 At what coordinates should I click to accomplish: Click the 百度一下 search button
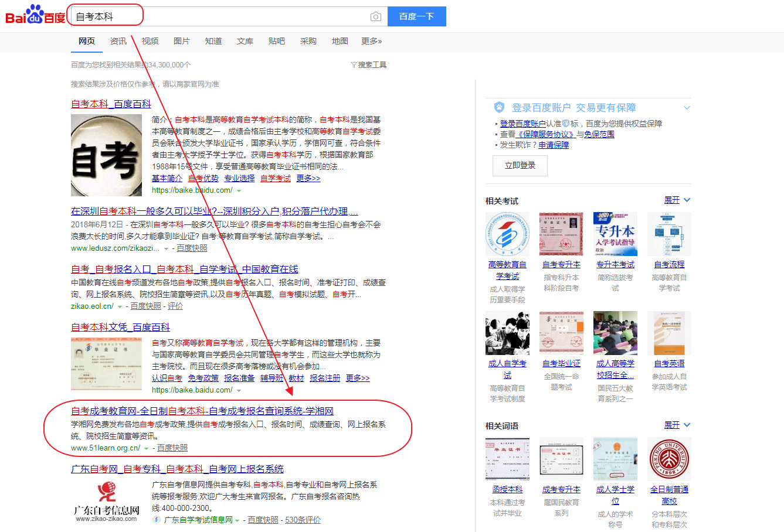point(416,16)
